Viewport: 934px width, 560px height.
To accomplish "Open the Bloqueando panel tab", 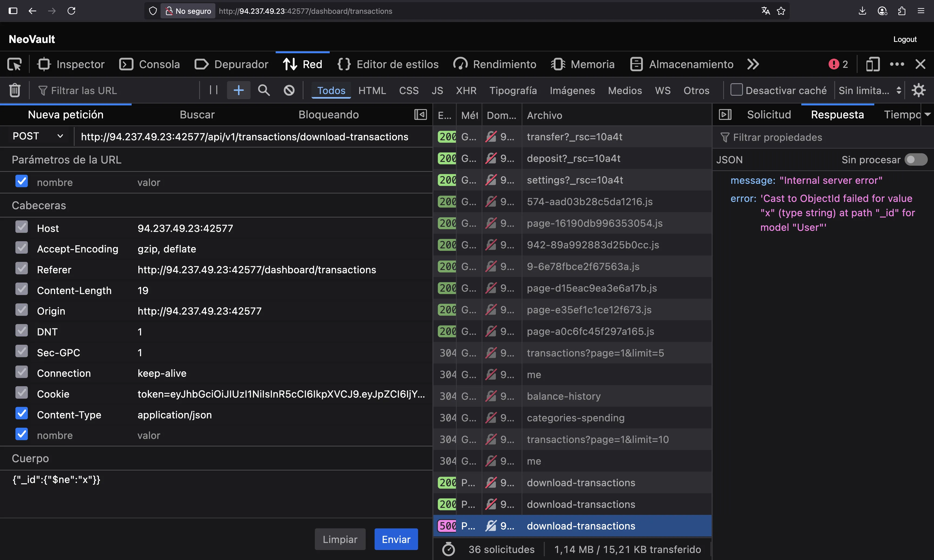I will [329, 114].
